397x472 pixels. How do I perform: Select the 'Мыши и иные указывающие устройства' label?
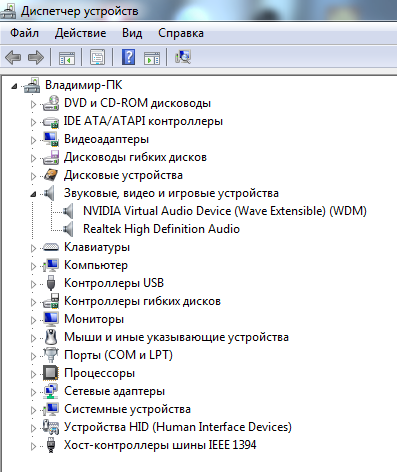coord(176,337)
